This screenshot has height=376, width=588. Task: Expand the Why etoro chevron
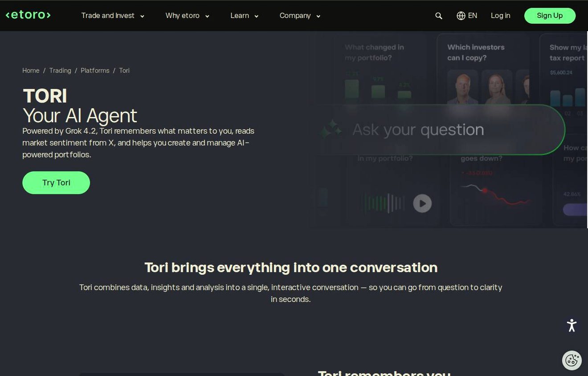pyautogui.click(x=207, y=16)
